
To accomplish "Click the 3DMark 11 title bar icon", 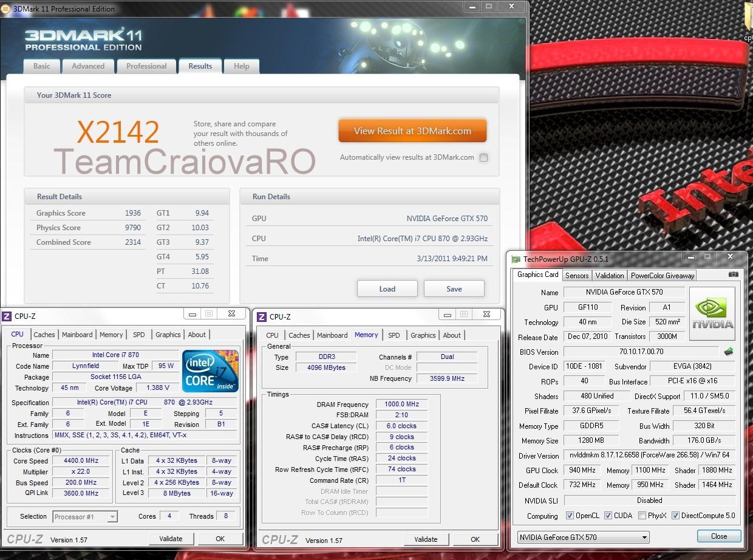I will click(5, 9).
